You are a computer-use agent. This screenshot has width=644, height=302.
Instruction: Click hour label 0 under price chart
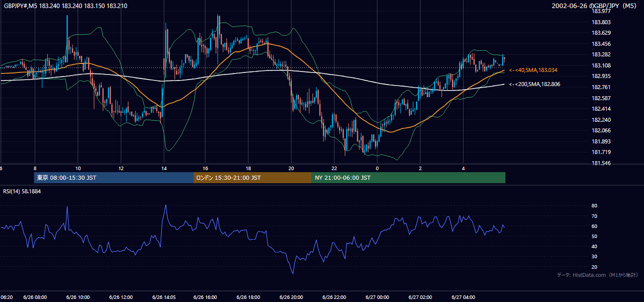click(x=377, y=168)
